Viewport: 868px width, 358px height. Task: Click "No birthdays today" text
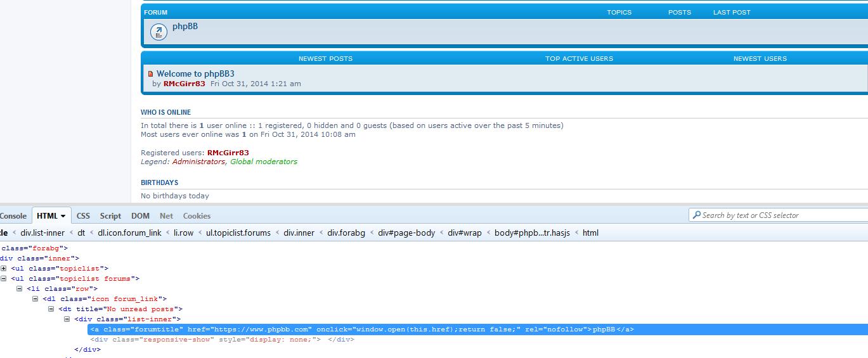175,196
